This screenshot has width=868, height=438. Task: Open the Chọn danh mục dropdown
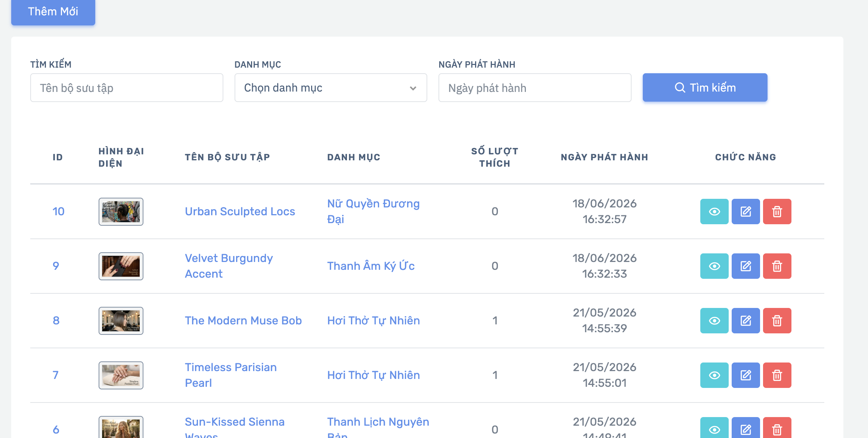coord(331,88)
